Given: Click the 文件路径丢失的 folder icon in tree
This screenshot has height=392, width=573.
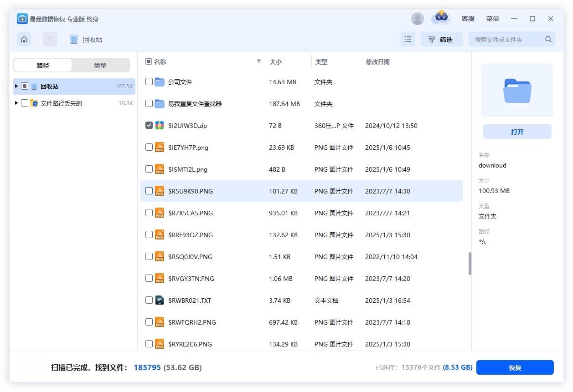Looking at the screenshot, I should pyautogui.click(x=34, y=103).
